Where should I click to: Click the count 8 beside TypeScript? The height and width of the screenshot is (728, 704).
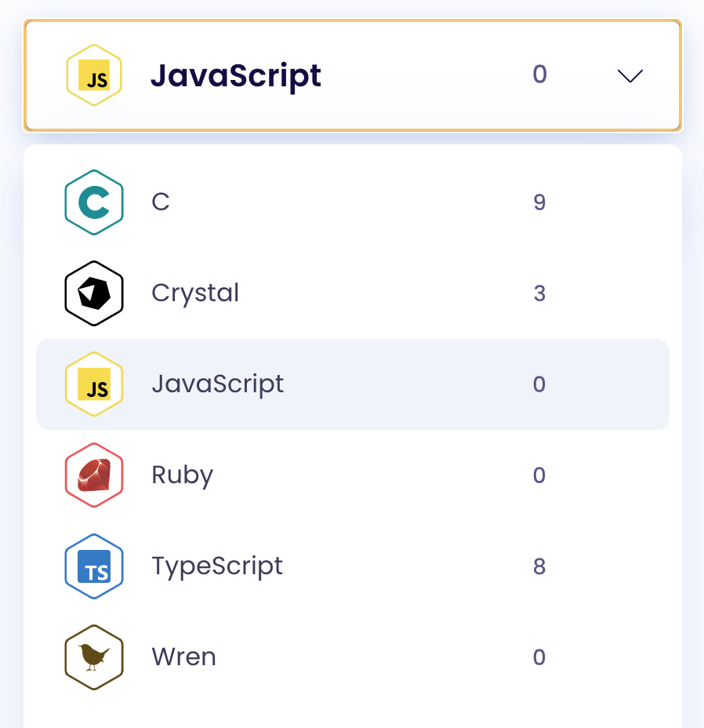539,566
